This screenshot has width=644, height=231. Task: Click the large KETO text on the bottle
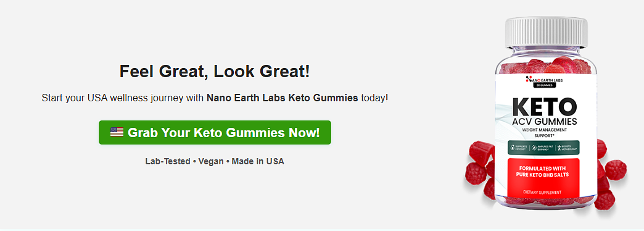coord(545,106)
